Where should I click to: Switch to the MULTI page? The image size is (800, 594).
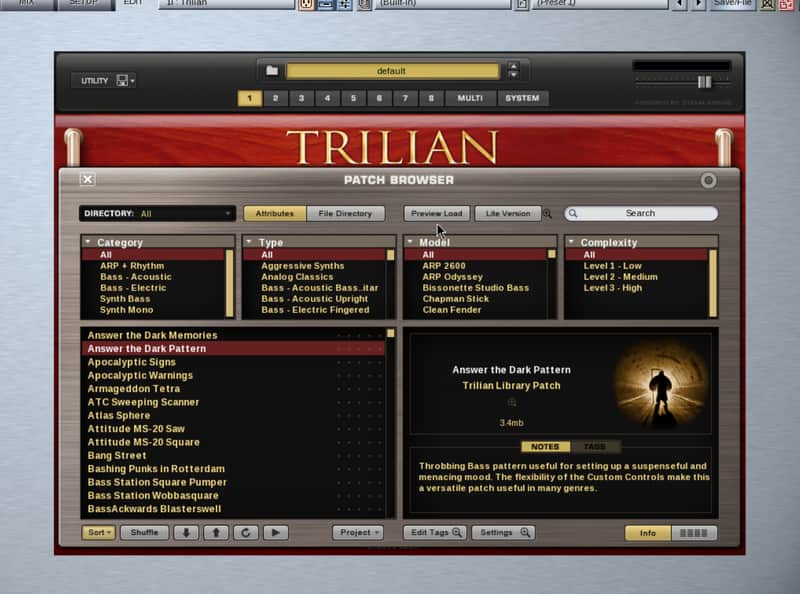click(470, 98)
